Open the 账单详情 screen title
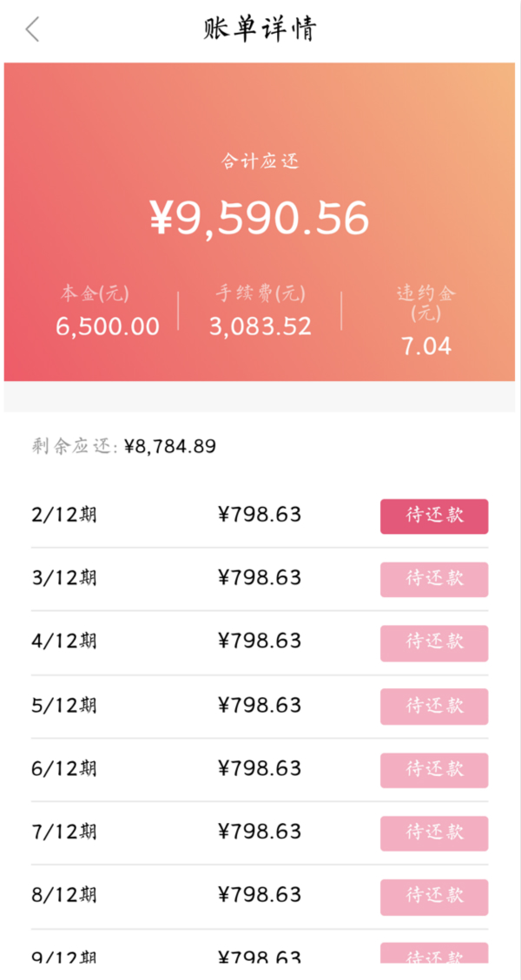The image size is (521, 980). [x=260, y=28]
